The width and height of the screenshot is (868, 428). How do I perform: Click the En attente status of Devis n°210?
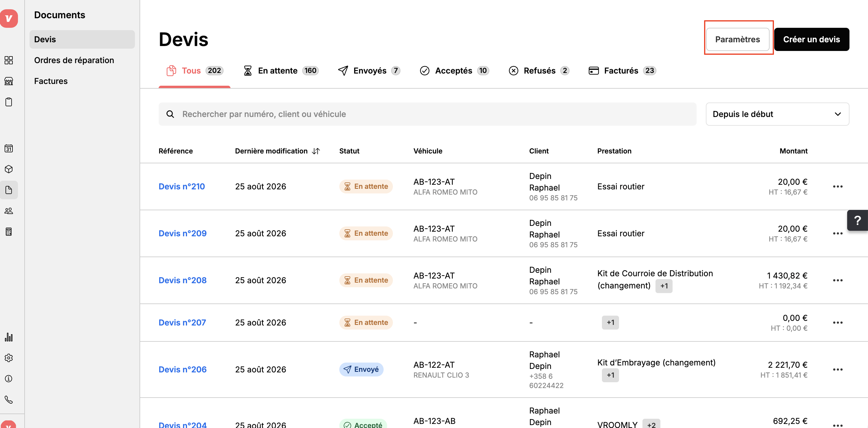(x=366, y=186)
